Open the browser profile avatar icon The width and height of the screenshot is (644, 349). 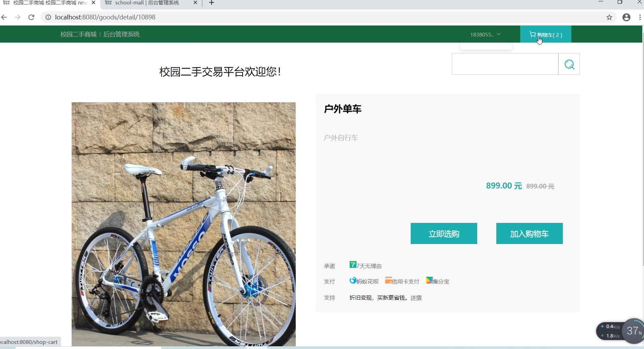pos(626,17)
